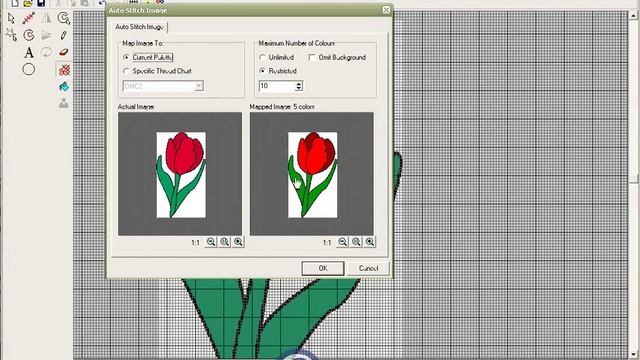Click the greyed stamp tool in the toolbox
This screenshot has width=640, height=360.
tap(64, 104)
